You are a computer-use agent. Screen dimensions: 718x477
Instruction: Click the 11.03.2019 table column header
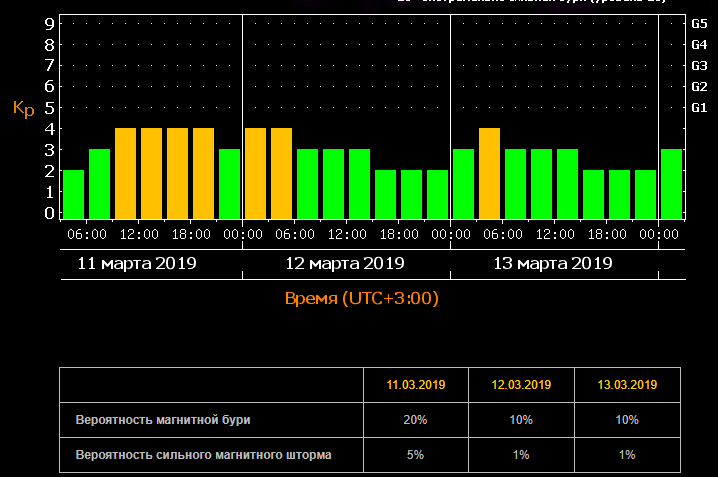click(416, 385)
